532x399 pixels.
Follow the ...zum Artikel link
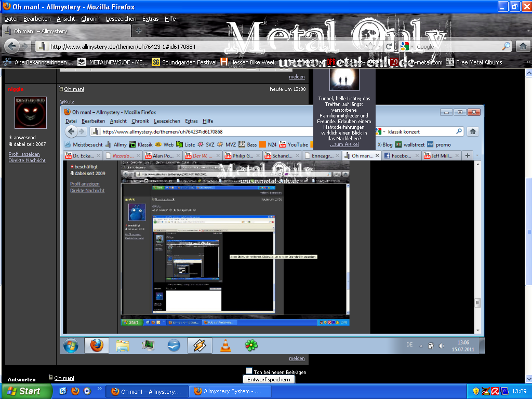344,144
